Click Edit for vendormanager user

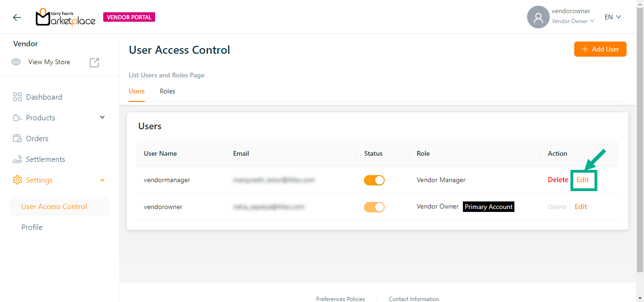[x=583, y=180]
